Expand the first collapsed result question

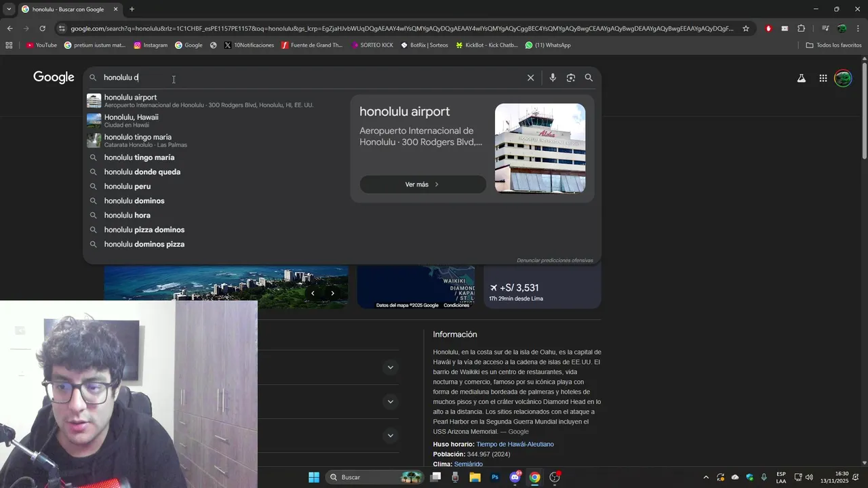click(x=390, y=367)
